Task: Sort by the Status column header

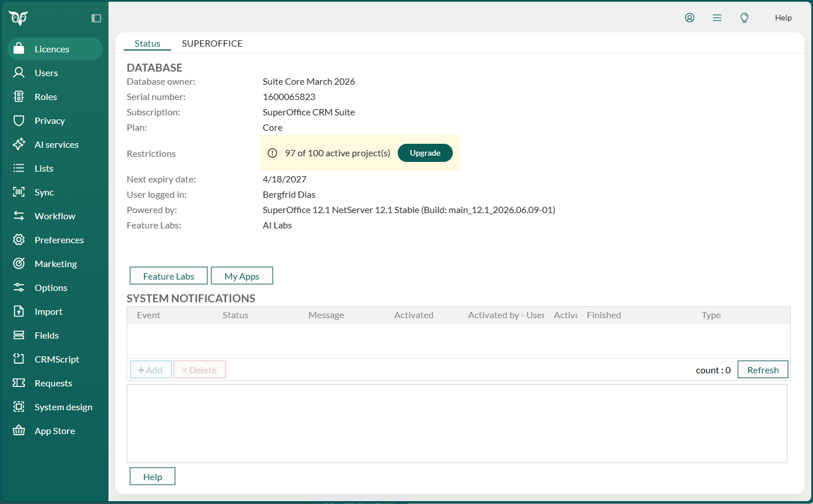Action: 236,315
